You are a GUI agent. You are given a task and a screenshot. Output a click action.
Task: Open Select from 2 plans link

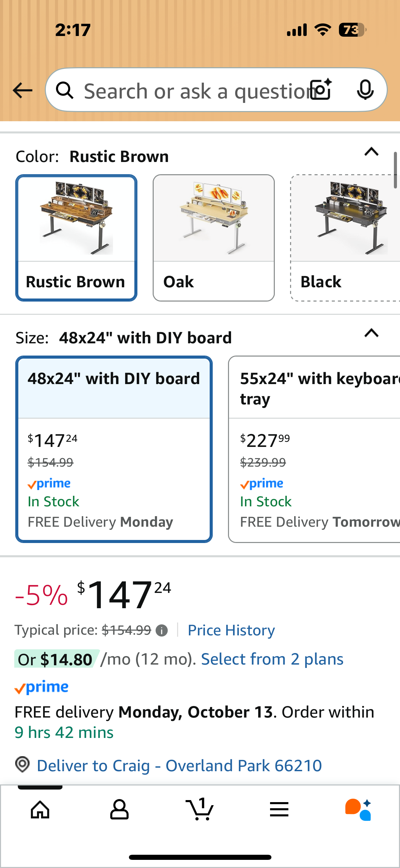(272, 659)
